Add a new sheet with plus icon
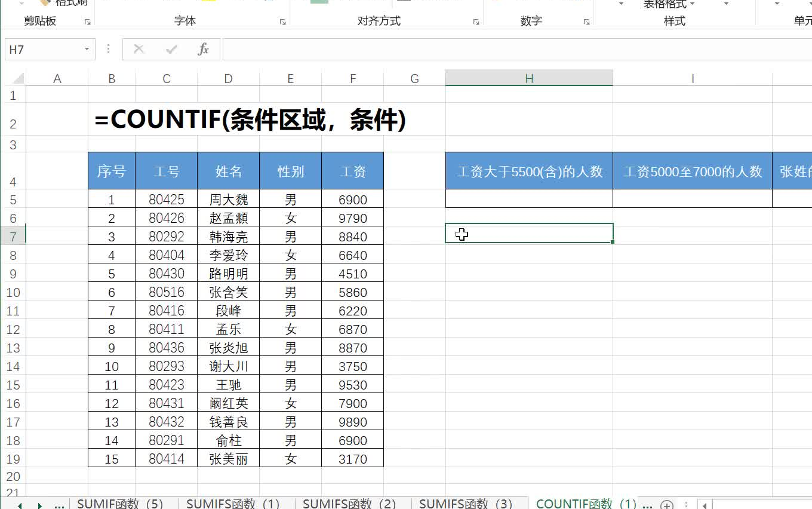Viewport: 812px width, 509px height. [x=668, y=505]
